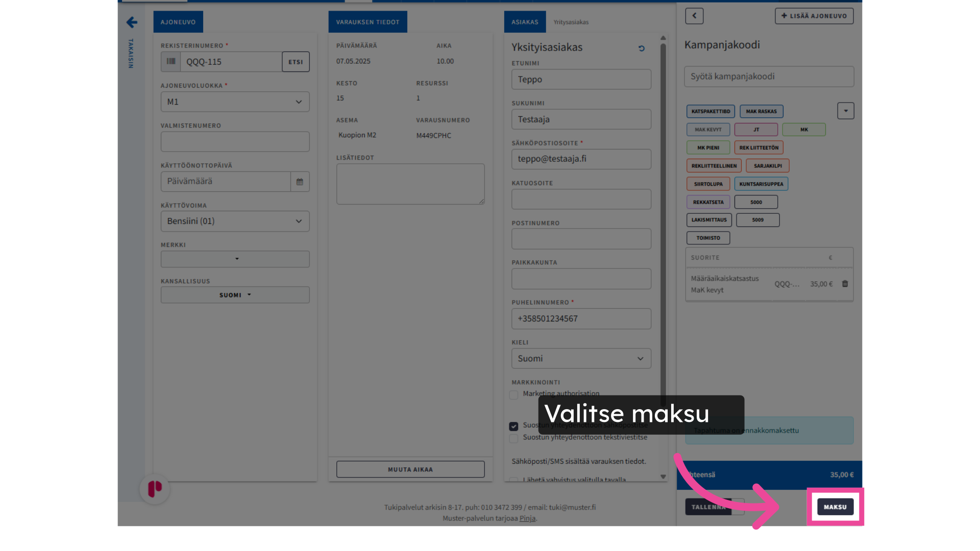The width and height of the screenshot is (980, 551).
Task: Select the KUNTSARISUPPEA tag
Action: point(761,184)
